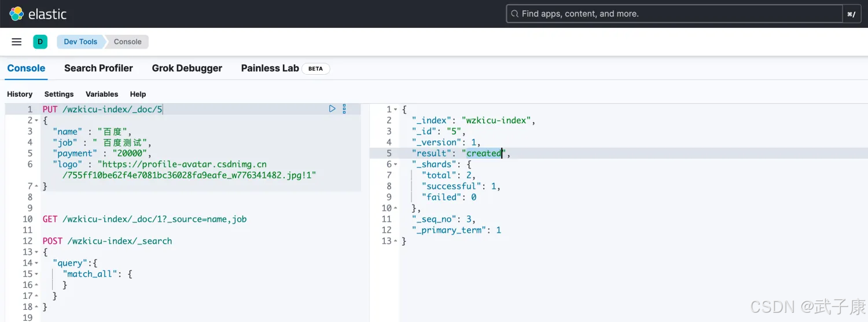Click the green D space avatar

[x=40, y=42]
